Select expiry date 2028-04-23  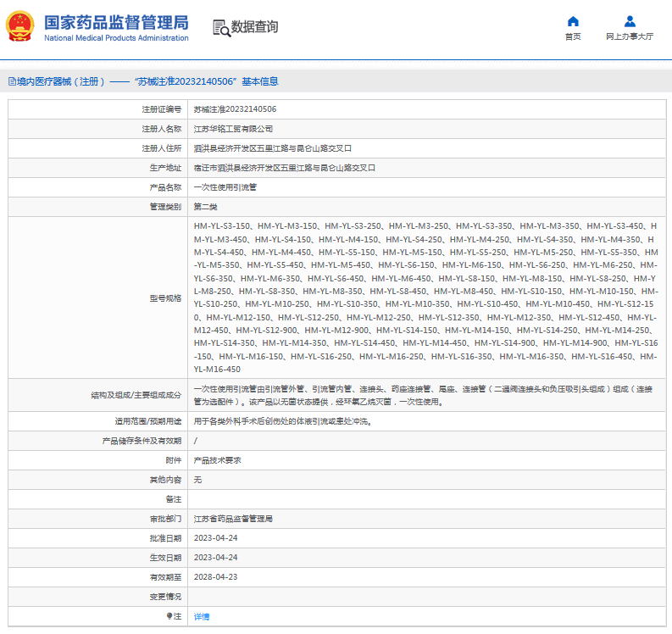pyautogui.click(x=215, y=577)
